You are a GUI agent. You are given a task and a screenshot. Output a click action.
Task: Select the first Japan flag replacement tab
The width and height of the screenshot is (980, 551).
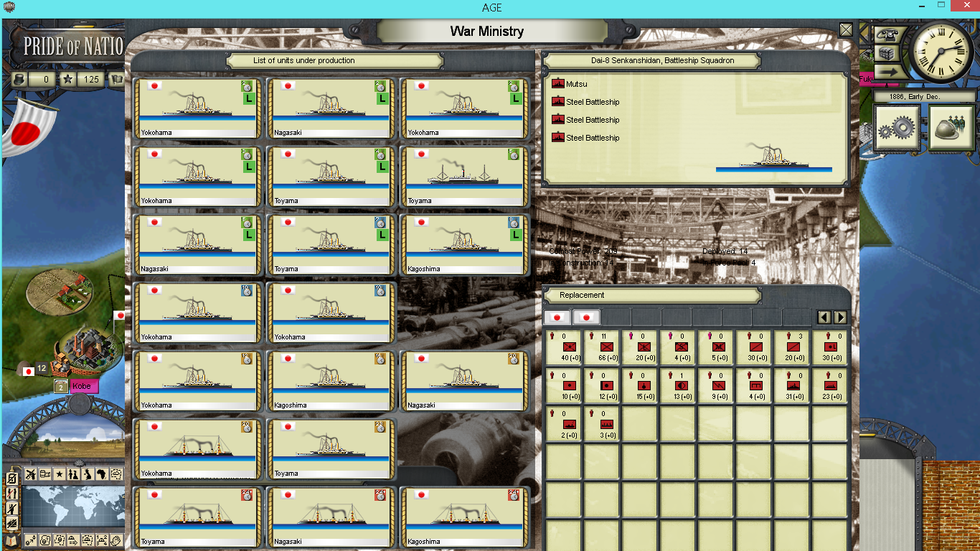click(557, 317)
